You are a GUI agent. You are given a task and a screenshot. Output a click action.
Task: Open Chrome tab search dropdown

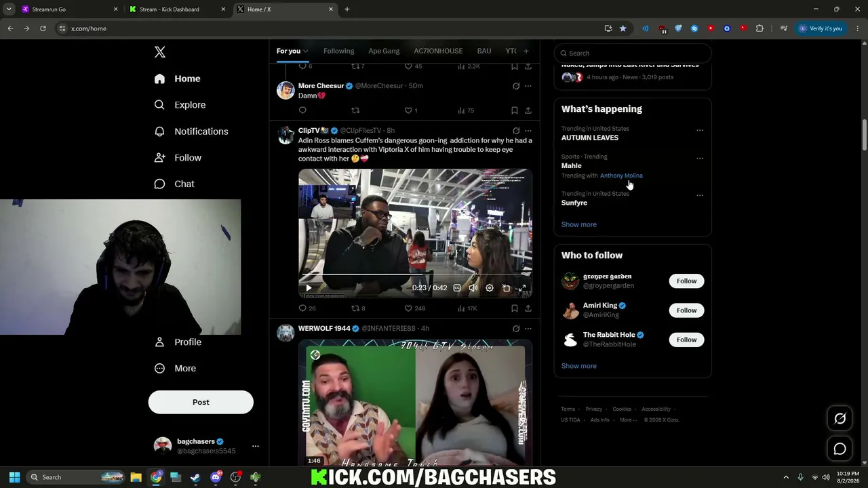point(9,9)
